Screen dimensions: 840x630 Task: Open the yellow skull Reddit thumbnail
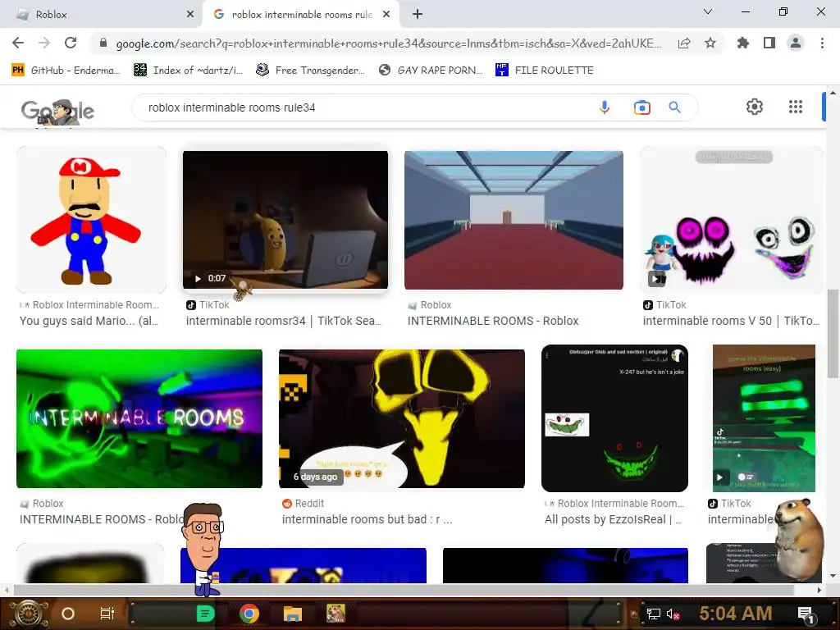click(402, 418)
